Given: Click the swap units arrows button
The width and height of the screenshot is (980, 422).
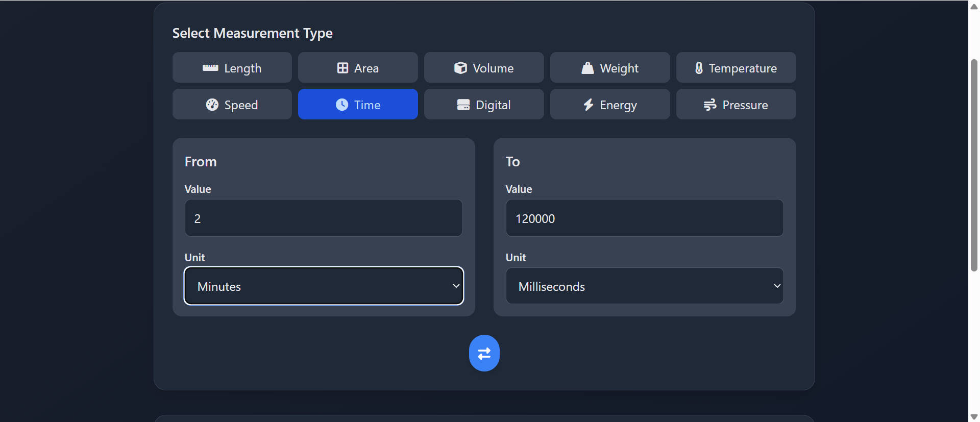Looking at the screenshot, I should 484,353.
